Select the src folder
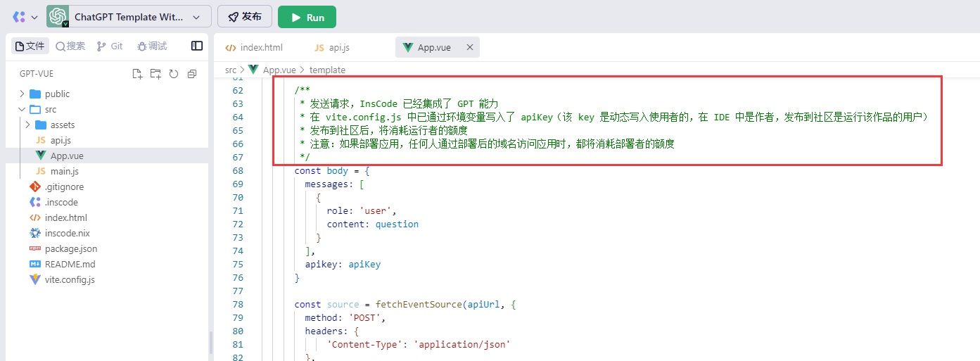Image resolution: width=980 pixels, height=361 pixels. click(x=107, y=109)
